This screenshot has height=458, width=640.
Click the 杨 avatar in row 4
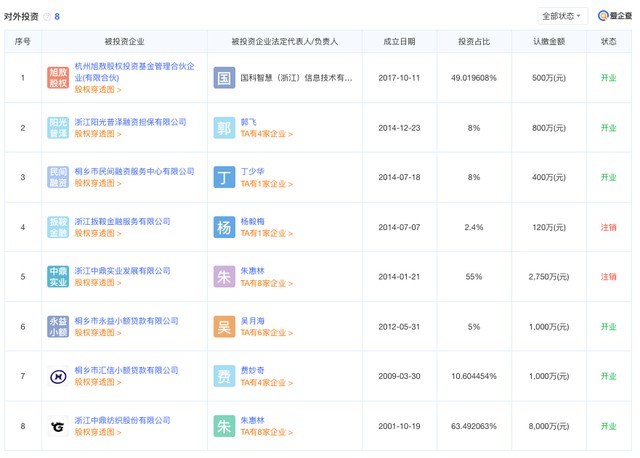(224, 227)
